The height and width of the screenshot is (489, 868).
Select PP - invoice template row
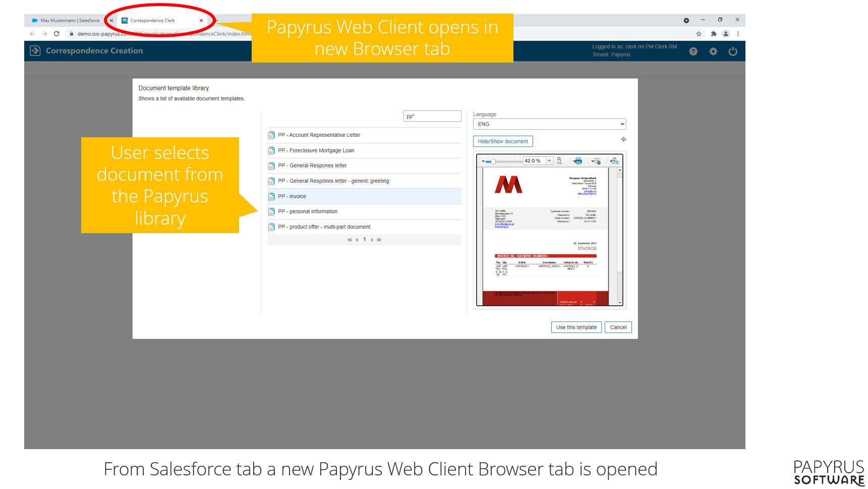pyautogui.click(x=364, y=196)
